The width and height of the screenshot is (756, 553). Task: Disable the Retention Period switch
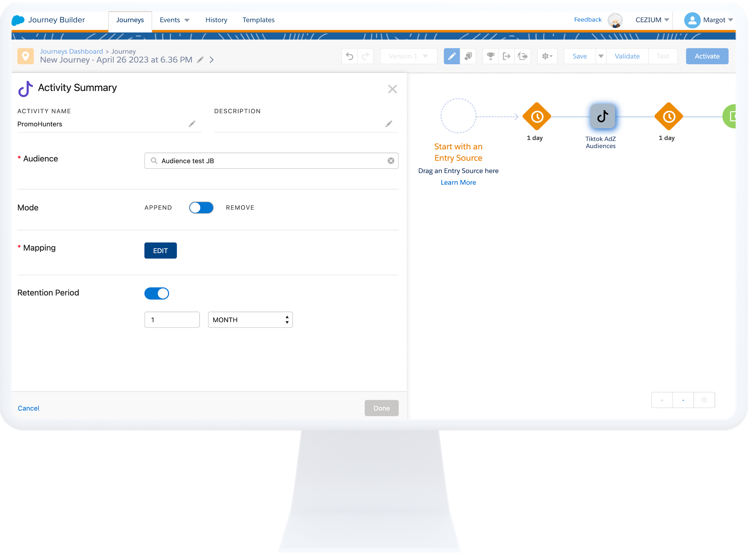157,293
